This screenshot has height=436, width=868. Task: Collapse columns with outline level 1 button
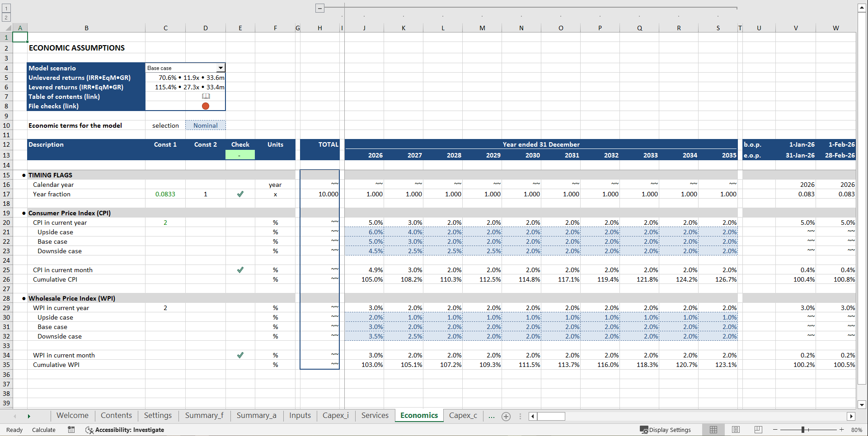(5, 8)
